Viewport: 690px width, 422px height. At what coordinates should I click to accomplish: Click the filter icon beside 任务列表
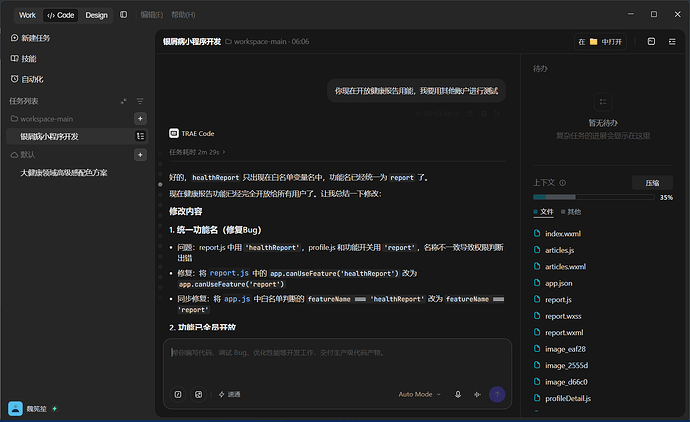(x=140, y=101)
